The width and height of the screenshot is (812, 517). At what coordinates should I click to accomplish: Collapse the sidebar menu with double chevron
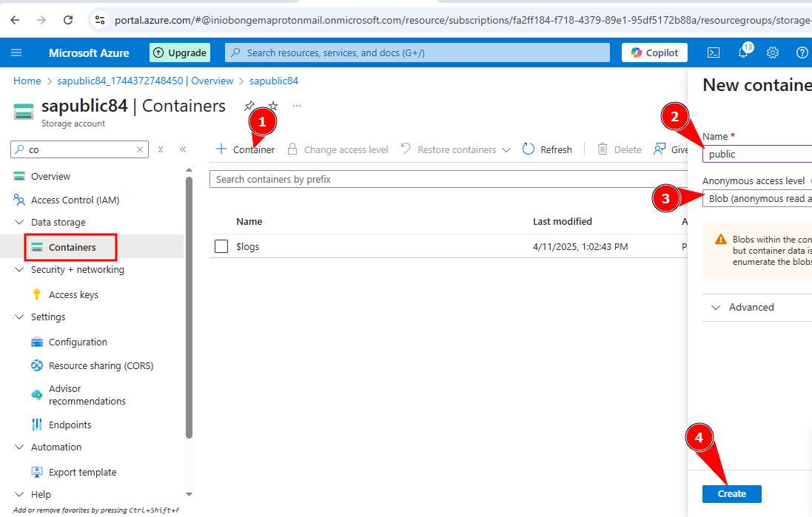[183, 149]
